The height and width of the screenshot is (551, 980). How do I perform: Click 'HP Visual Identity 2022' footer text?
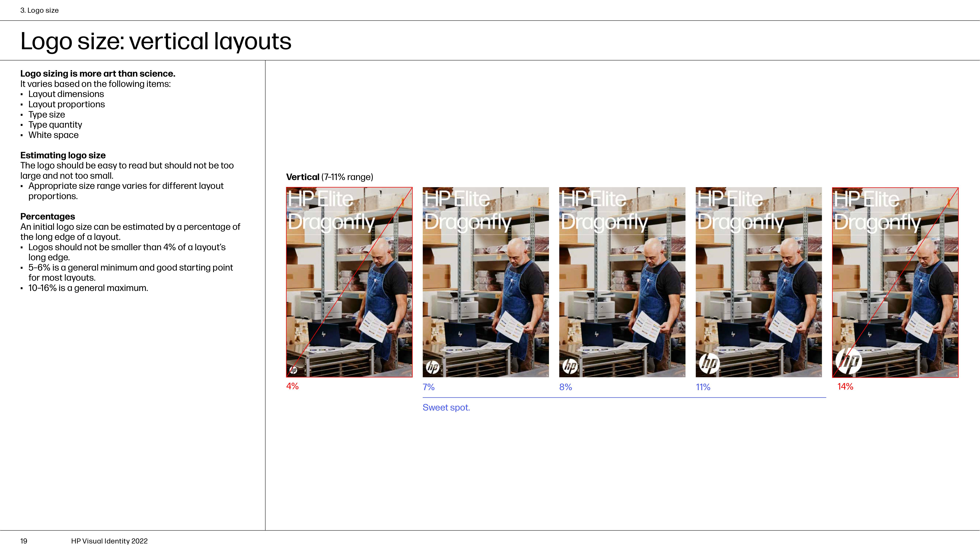[109, 541]
